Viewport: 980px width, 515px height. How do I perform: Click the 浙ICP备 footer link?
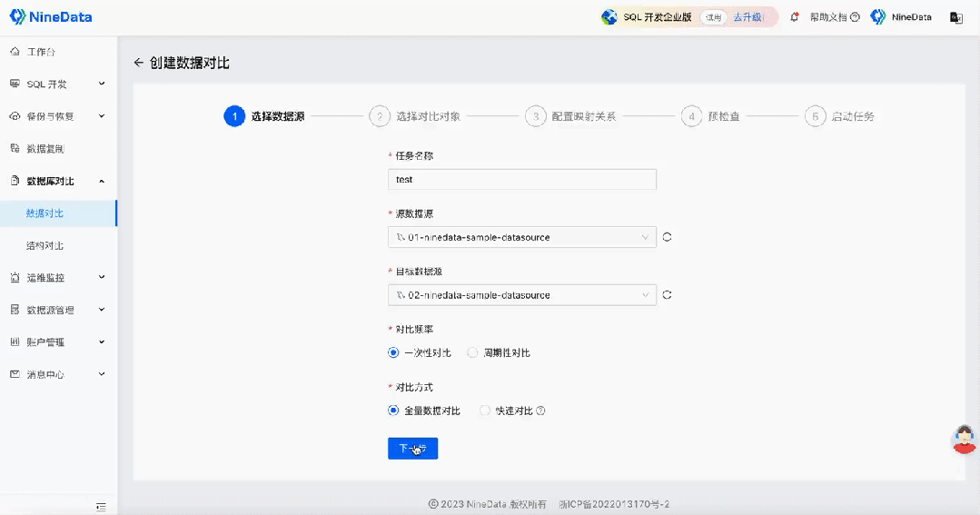(x=613, y=504)
